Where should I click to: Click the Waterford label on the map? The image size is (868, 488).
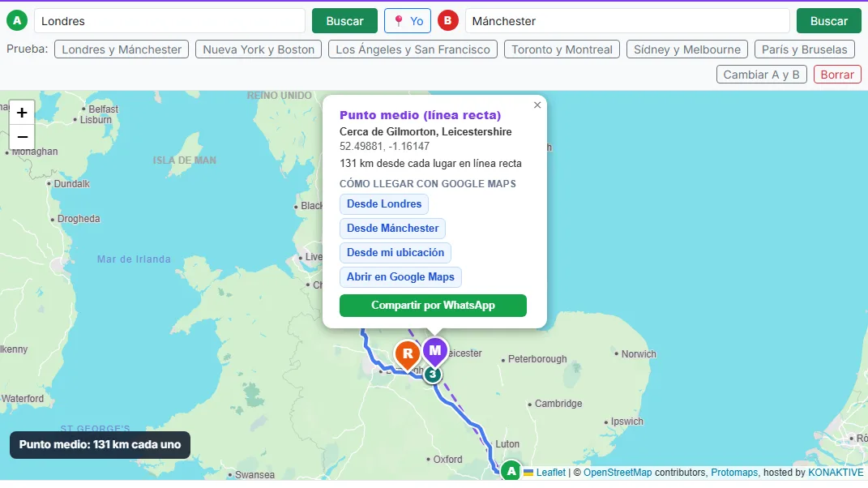pos(22,399)
